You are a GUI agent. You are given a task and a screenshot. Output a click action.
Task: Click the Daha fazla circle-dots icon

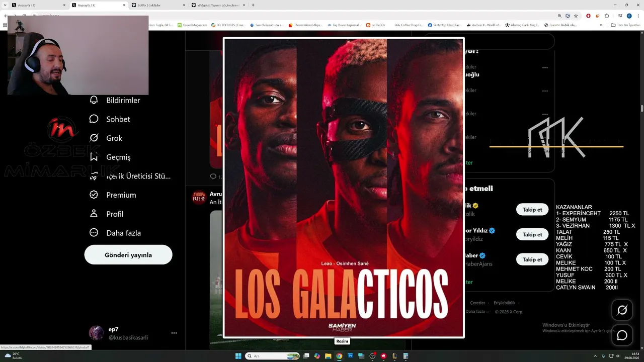coord(94,233)
